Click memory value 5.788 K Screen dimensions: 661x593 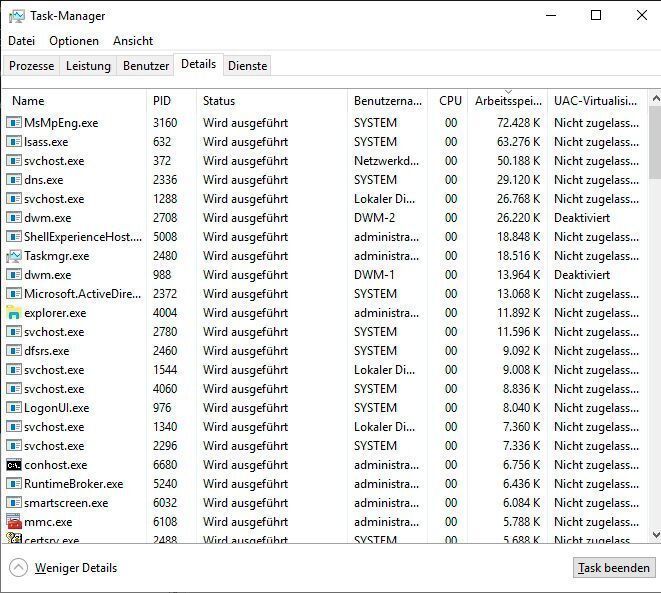point(521,522)
